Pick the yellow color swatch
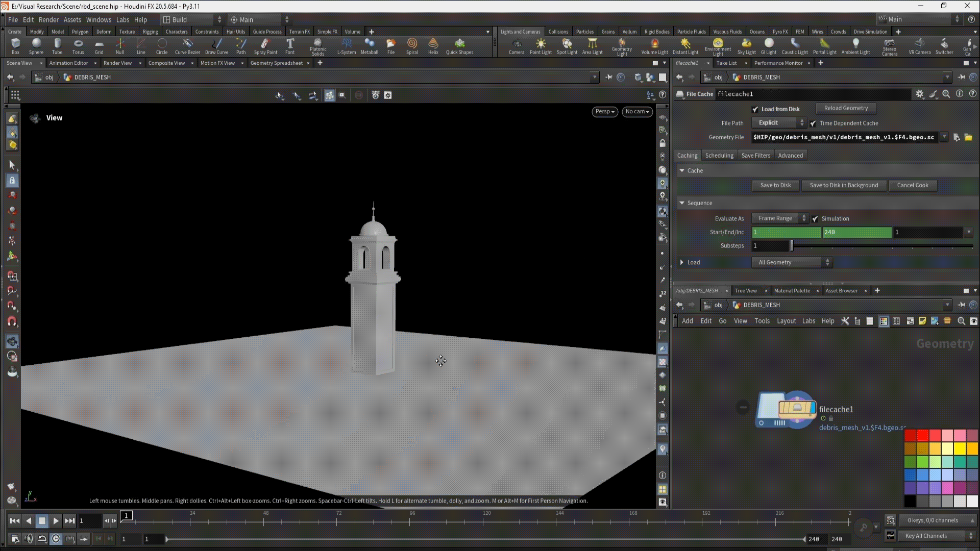 [x=960, y=448]
